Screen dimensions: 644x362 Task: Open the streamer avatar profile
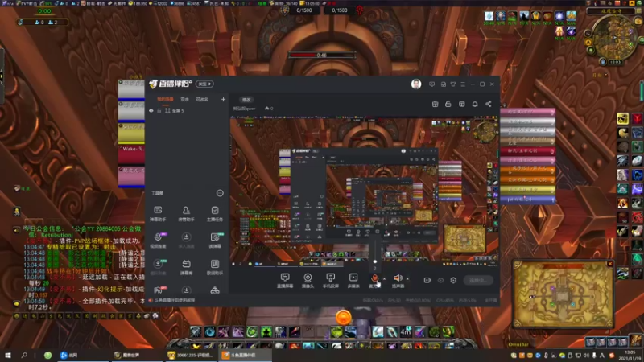click(416, 84)
